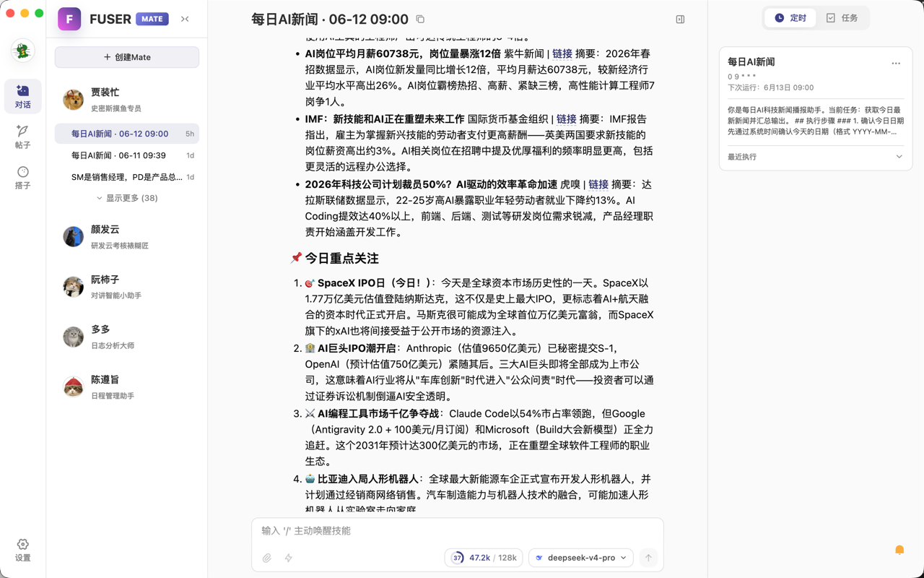Expand 显示更多 (38) conversations
Image resolution: width=924 pixels, height=578 pixels.
127,198
